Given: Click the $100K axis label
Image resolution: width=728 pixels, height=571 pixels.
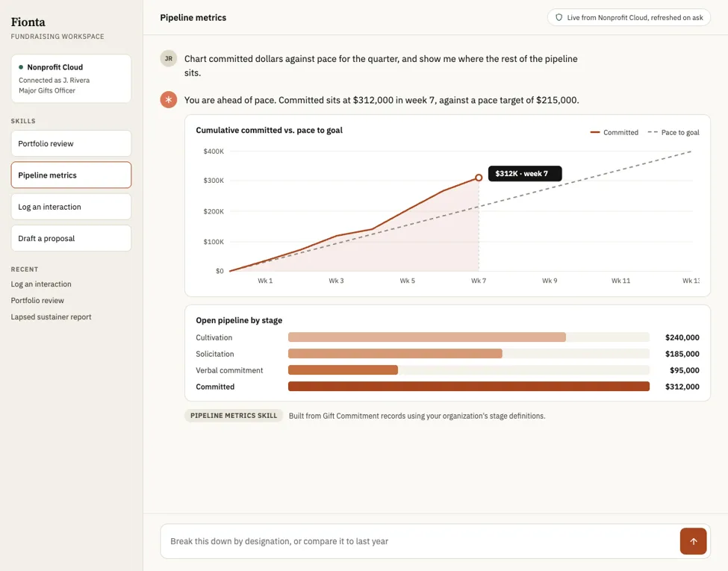Looking at the screenshot, I should click(x=214, y=241).
